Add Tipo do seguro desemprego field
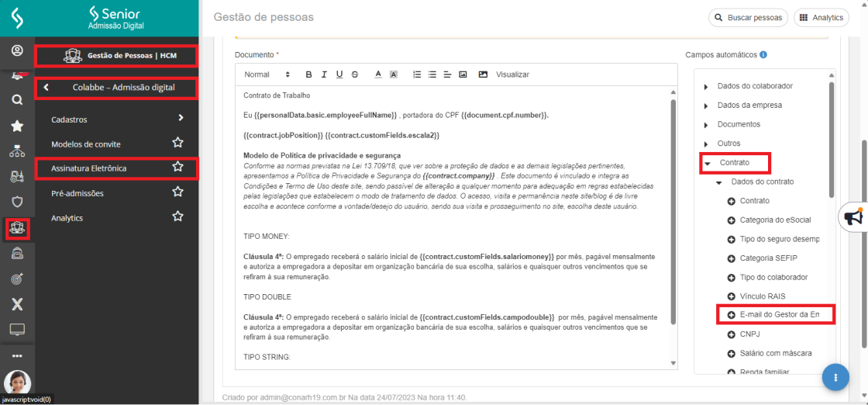This screenshot has width=868, height=405. click(x=731, y=239)
